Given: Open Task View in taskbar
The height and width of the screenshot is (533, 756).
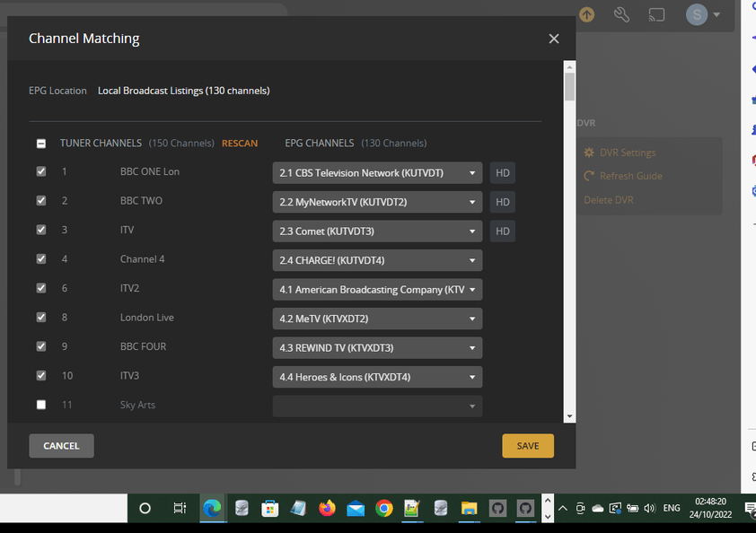Looking at the screenshot, I should (180, 508).
